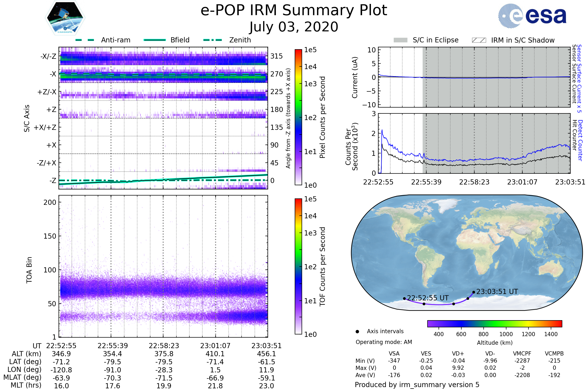Click the e-POP IRM Summary Plot title
The width and height of the screenshot is (588, 392).
(294, 11)
